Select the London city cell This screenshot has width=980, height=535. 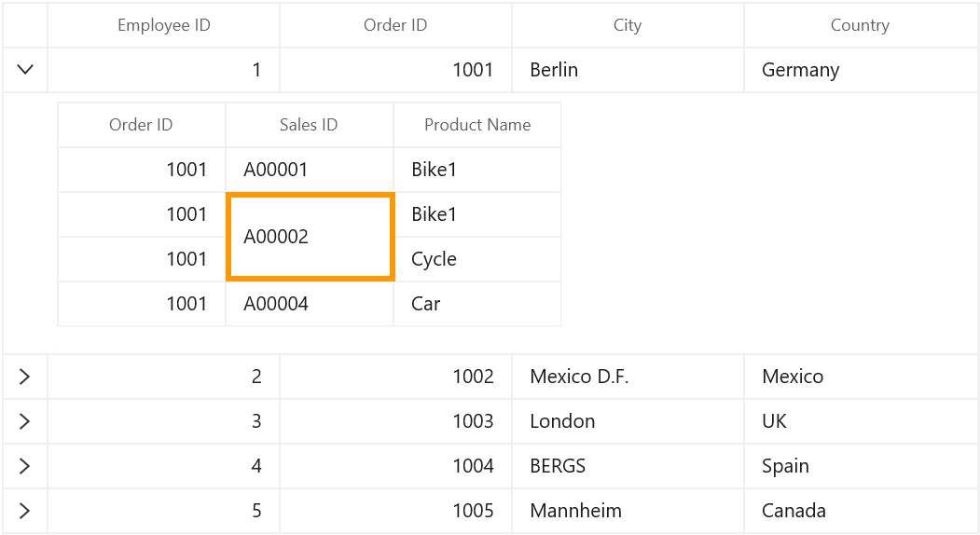[628, 421]
